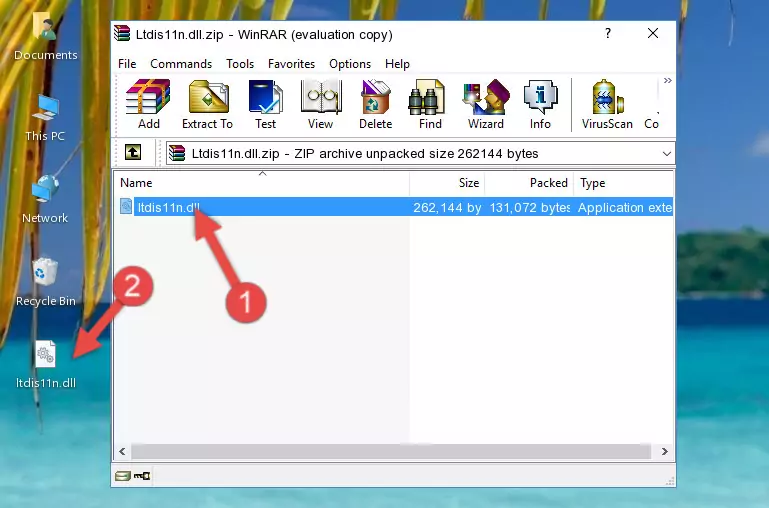
Task: Click the password key icon in status bar
Action: click(x=142, y=475)
